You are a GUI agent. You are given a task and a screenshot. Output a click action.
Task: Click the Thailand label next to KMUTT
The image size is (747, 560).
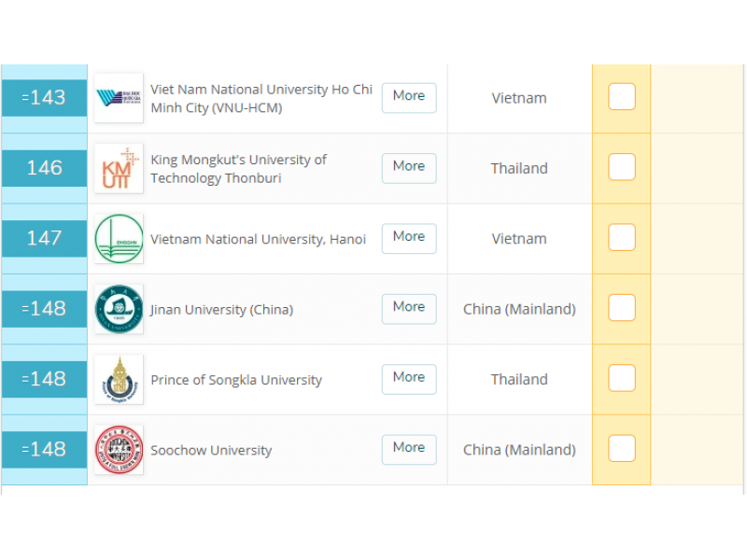pyautogui.click(x=519, y=168)
